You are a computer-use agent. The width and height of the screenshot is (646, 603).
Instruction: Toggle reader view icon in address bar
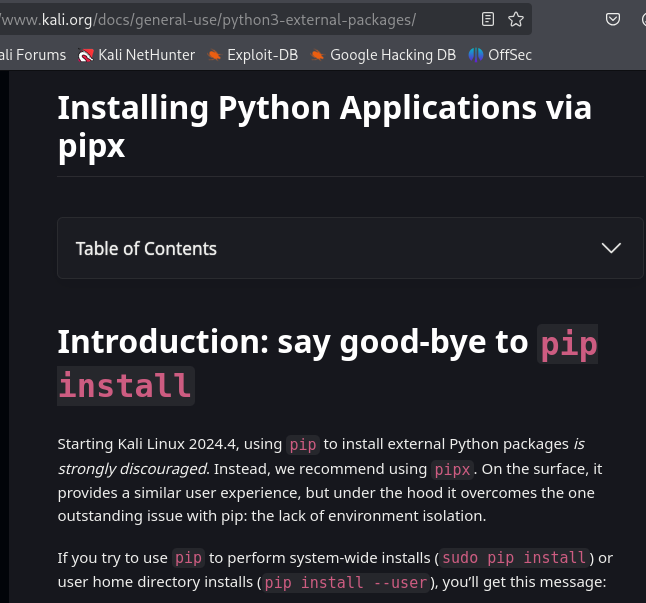tap(488, 19)
